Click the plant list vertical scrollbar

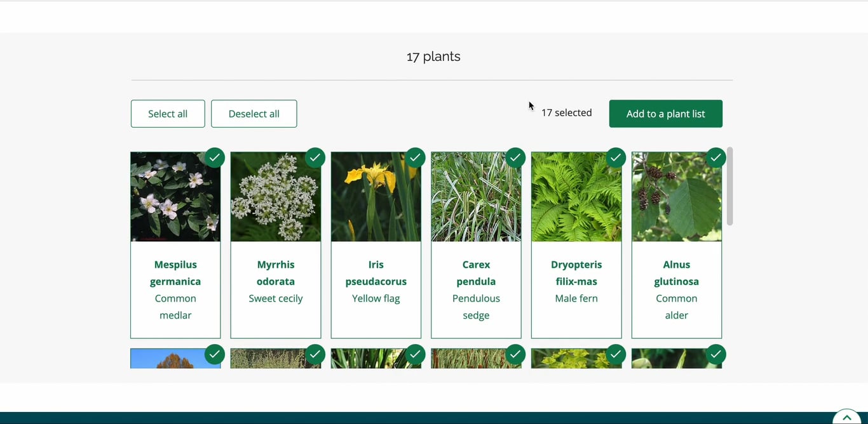pos(729,186)
